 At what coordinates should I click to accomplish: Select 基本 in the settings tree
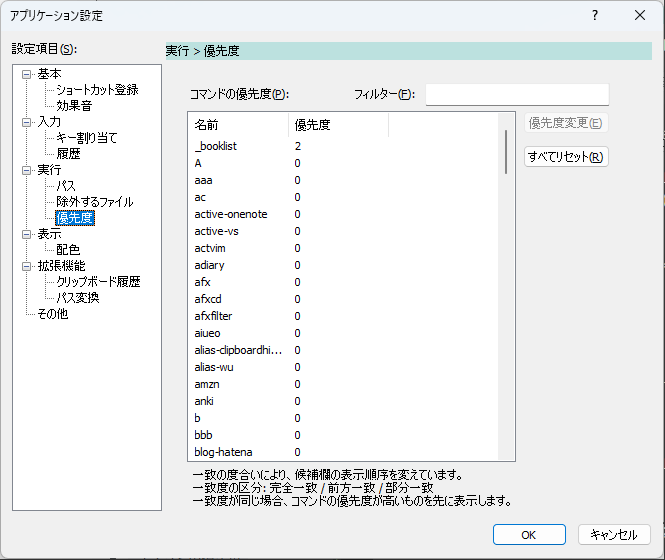coord(49,74)
